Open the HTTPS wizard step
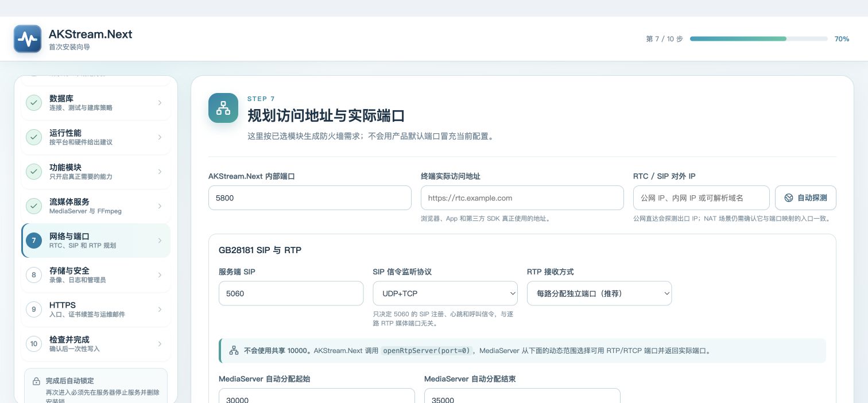Screen dimensions: 868x403 click(96, 309)
